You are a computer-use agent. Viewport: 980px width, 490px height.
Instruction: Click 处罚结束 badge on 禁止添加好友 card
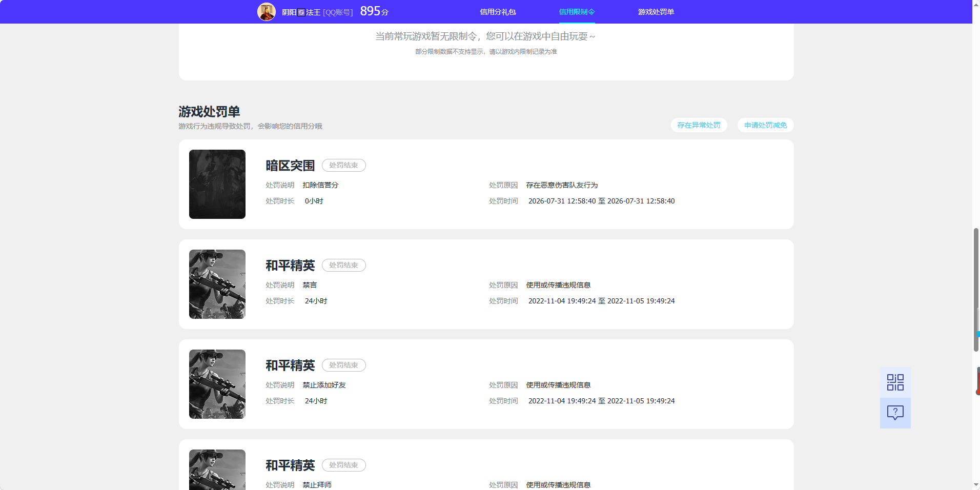point(343,365)
